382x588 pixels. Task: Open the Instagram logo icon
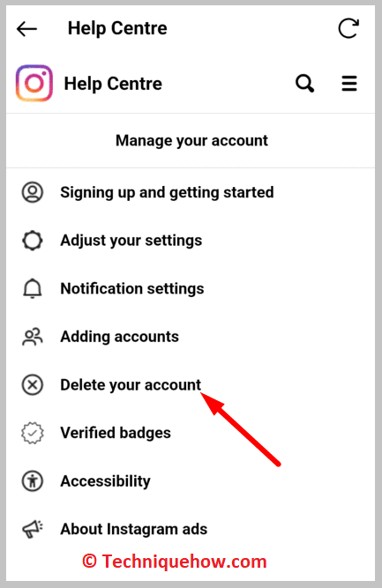tap(34, 83)
